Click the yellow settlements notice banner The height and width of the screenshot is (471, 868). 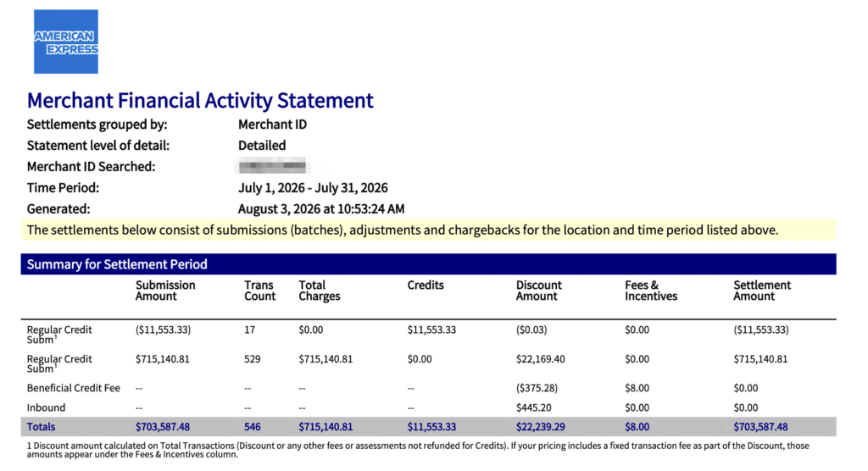[428, 230]
